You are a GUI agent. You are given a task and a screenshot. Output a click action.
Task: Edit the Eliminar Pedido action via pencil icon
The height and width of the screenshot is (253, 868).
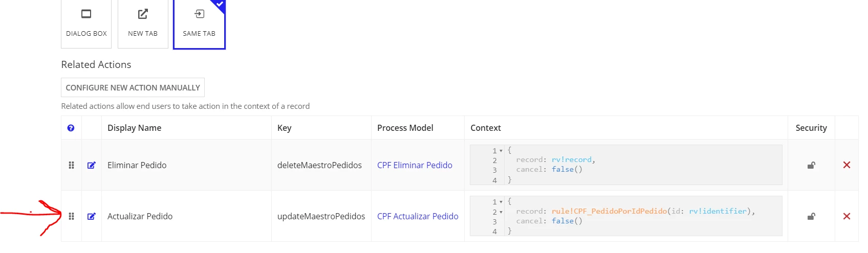coord(91,165)
